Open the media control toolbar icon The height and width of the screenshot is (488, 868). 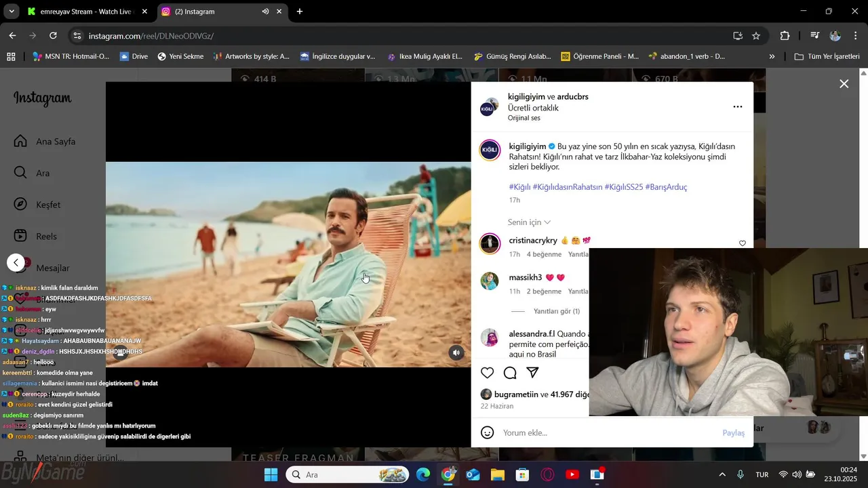point(815,36)
